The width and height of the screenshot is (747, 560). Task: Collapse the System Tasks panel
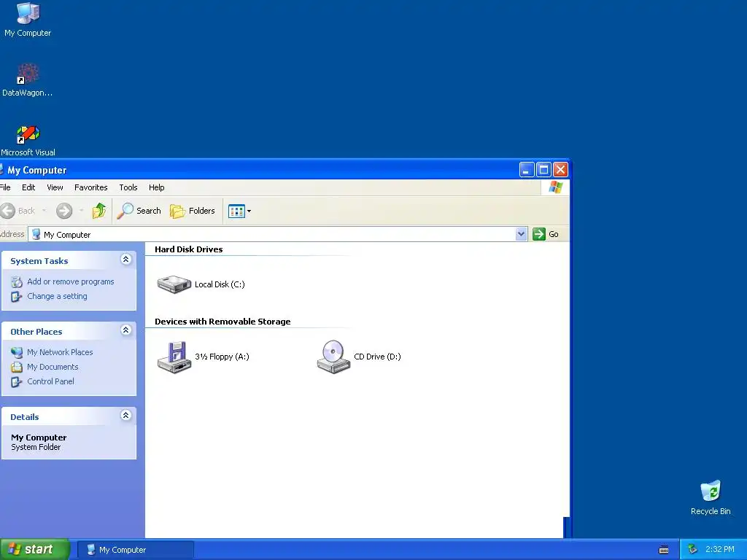coord(125,259)
